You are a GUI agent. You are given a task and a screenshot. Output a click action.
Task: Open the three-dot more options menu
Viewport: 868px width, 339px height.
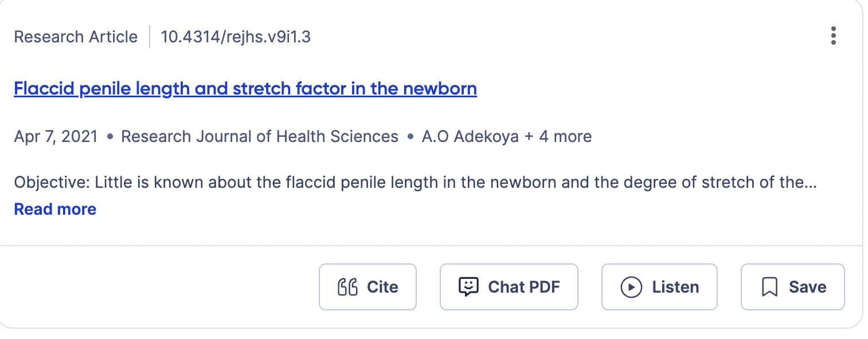pyautogui.click(x=833, y=36)
